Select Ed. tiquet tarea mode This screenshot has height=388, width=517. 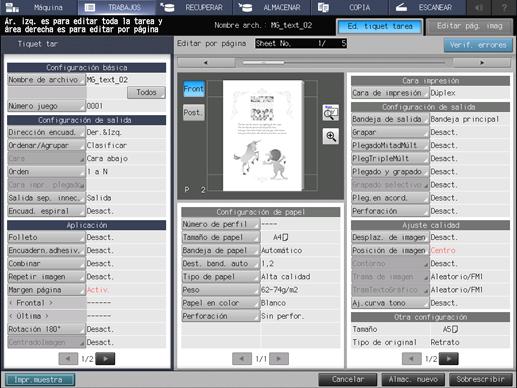click(x=380, y=26)
